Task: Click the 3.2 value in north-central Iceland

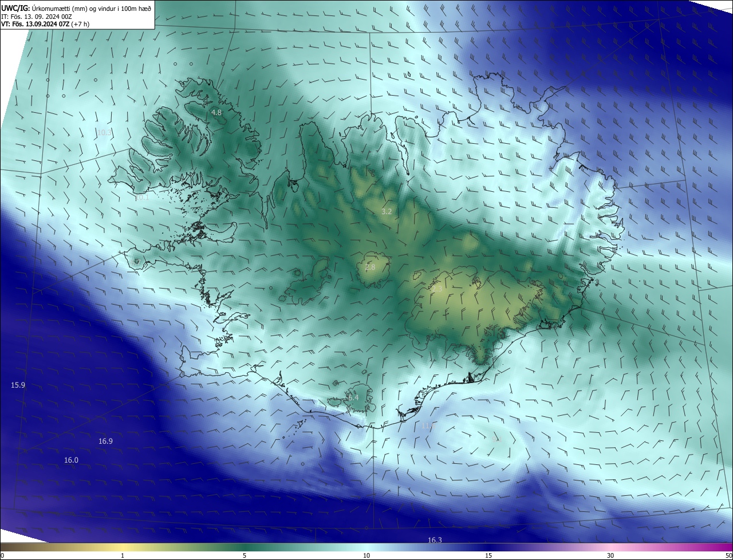Action: (x=387, y=212)
